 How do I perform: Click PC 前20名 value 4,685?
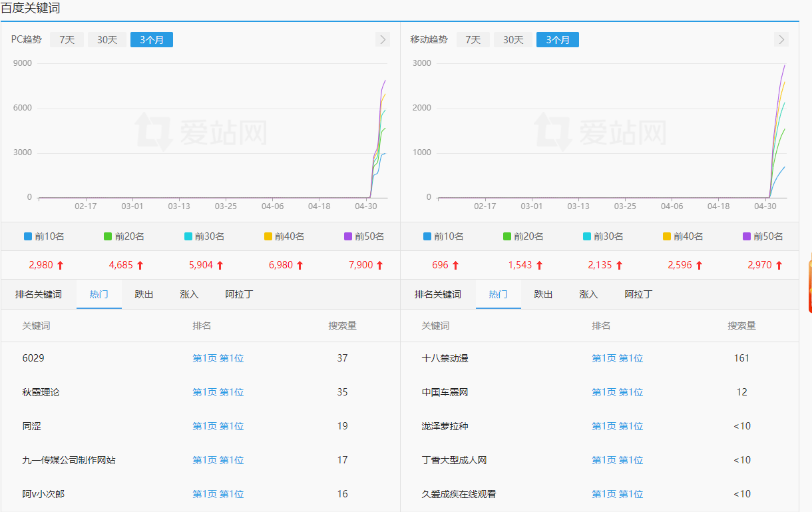(x=121, y=265)
